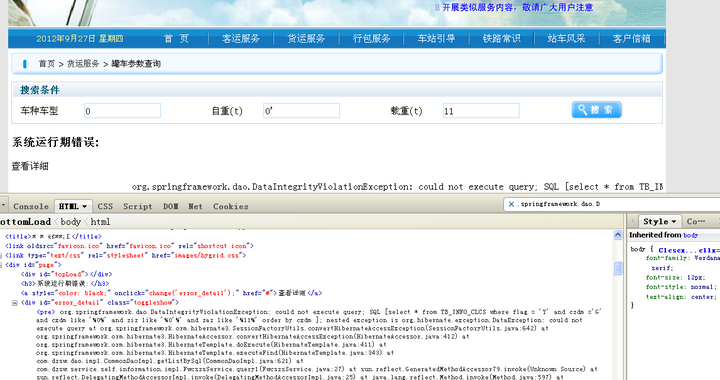Open the 铁路常识 navigation item
720x380 pixels.
click(501, 39)
